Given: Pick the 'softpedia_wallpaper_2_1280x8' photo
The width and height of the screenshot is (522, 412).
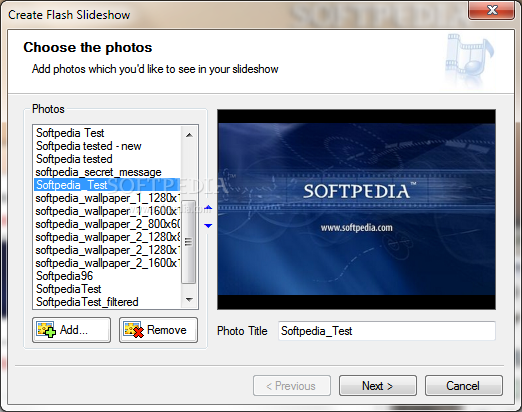Looking at the screenshot, I should (x=107, y=237).
